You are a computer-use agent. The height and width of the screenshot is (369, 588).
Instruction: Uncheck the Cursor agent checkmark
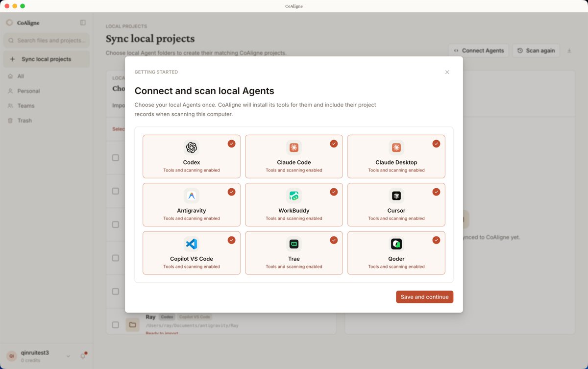(x=436, y=192)
